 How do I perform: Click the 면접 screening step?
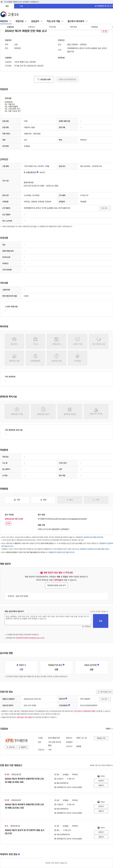43,500
